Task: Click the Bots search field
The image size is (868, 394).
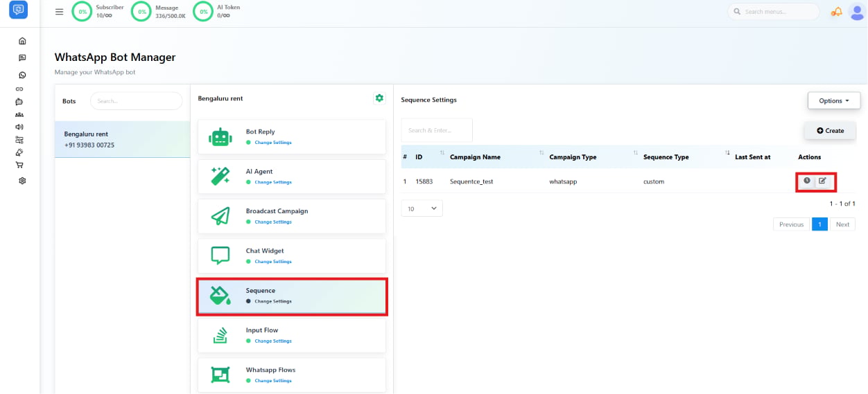Action: [136, 100]
